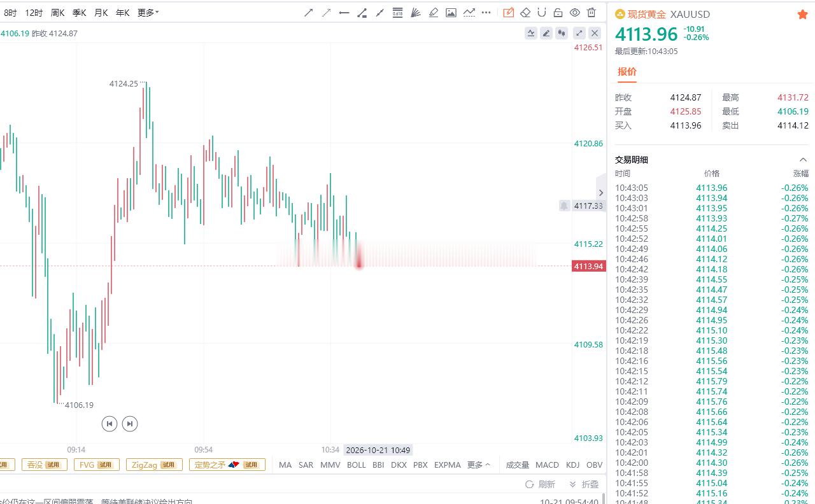815x504 pixels.
Task: Show the 成交量 volume sub-indicator
Action: pyautogui.click(x=518, y=465)
